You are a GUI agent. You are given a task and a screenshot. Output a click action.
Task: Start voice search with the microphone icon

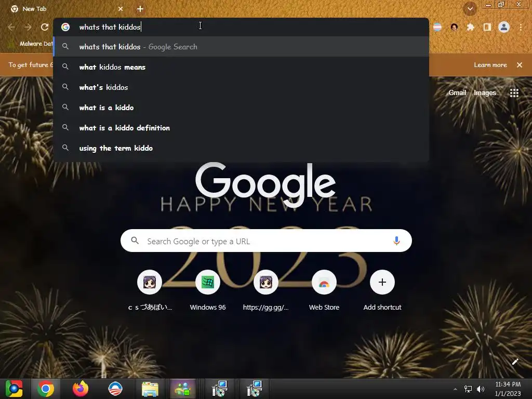pyautogui.click(x=396, y=241)
